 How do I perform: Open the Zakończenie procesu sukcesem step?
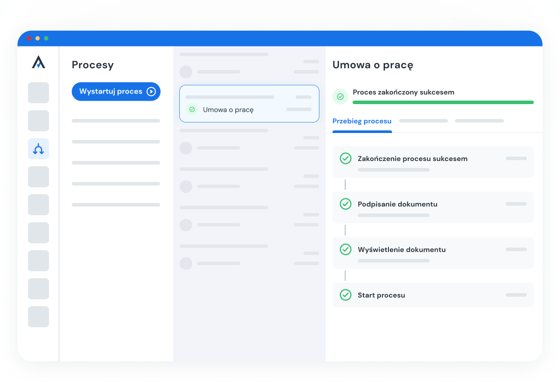pos(433,162)
